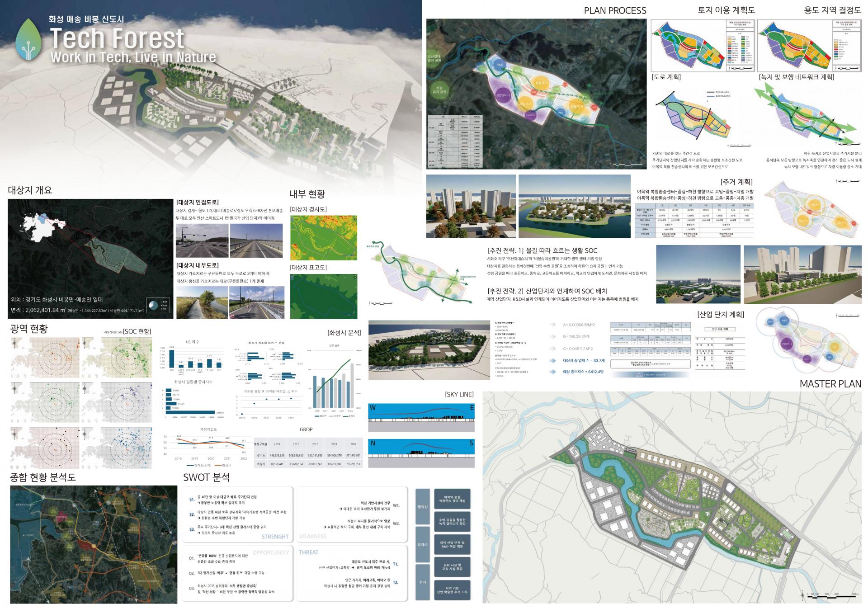Click the 'SWOT 분석' heading
This screenshot has height=613, width=868.
[206, 477]
